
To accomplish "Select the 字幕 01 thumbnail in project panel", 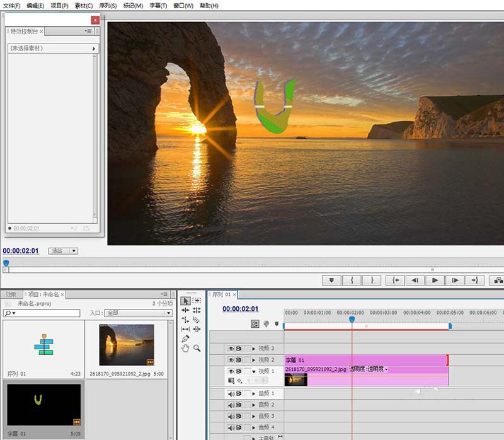I will pyautogui.click(x=43, y=405).
